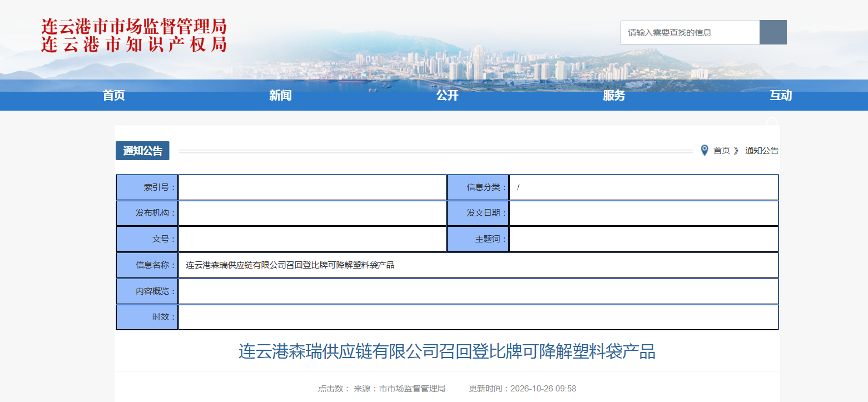Click the location pin breadcrumb icon
The image size is (868, 402).
click(x=705, y=150)
